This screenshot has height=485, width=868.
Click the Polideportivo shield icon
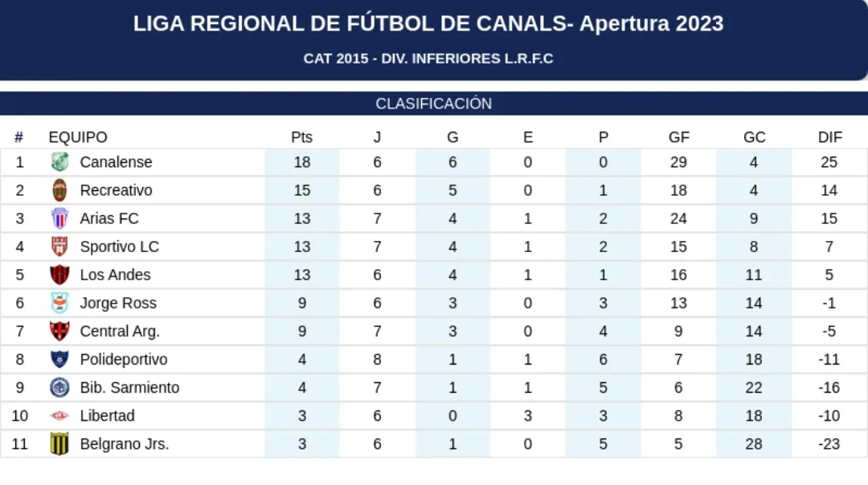click(x=59, y=359)
